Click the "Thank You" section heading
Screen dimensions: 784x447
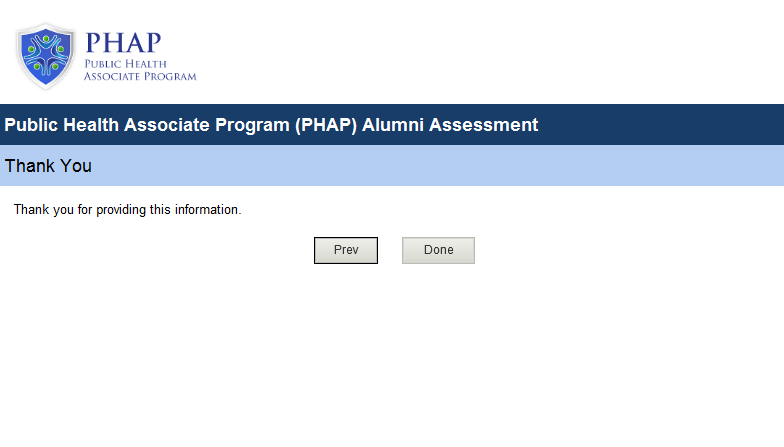click(x=48, y=166)
